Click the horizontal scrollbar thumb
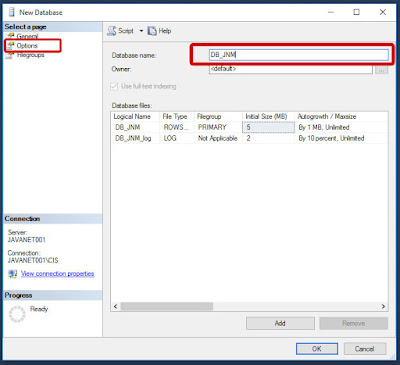The image size is (400, 365). point(167,306)
